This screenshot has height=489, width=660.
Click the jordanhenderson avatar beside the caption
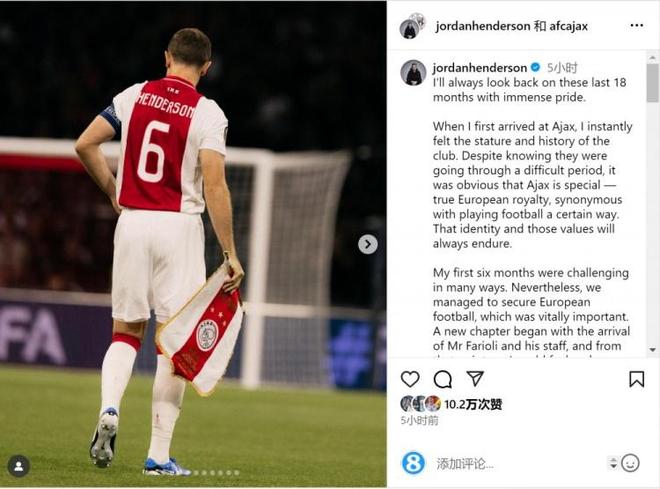[413, 72]
